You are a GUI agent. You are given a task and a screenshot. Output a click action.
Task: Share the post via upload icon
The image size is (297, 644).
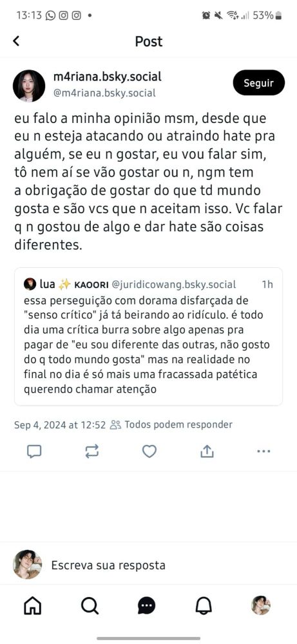[x=207, y=452]
